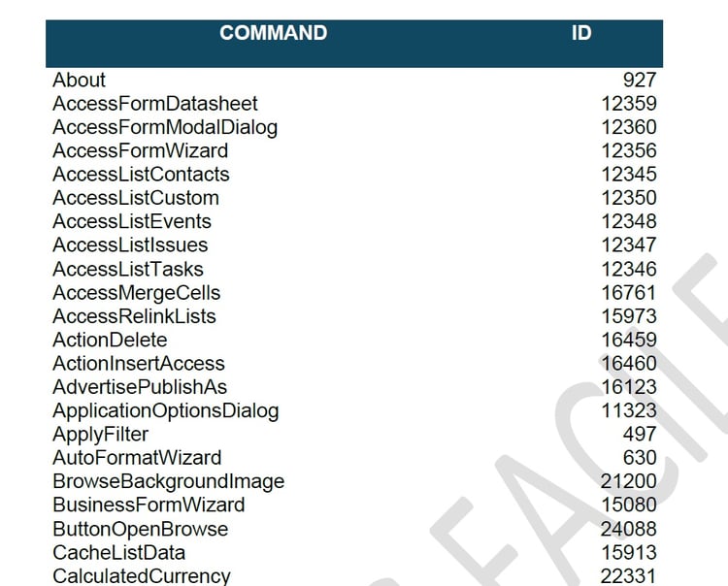Image resolution: width=728 pixels, height=586 pixels.
Task: Select the AccessMergeCells command
Action: point(137,293)
